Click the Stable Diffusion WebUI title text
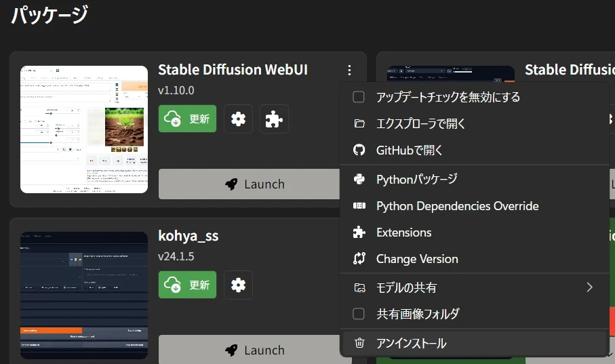 233,70
